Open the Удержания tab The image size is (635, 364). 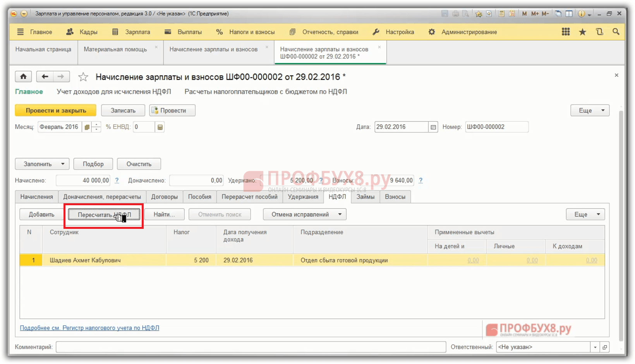pos(303,197)
